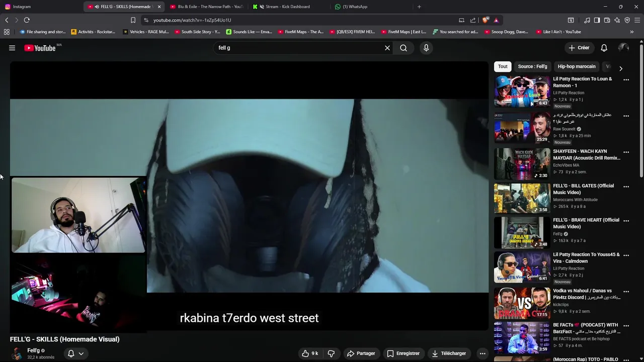Open a new browser tab
This screenshot has height=362, width=644.
click(419, 7)
